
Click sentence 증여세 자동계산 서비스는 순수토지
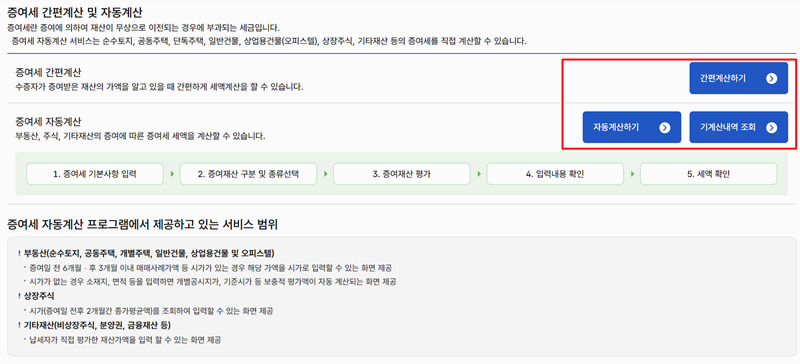click(269, 41)
